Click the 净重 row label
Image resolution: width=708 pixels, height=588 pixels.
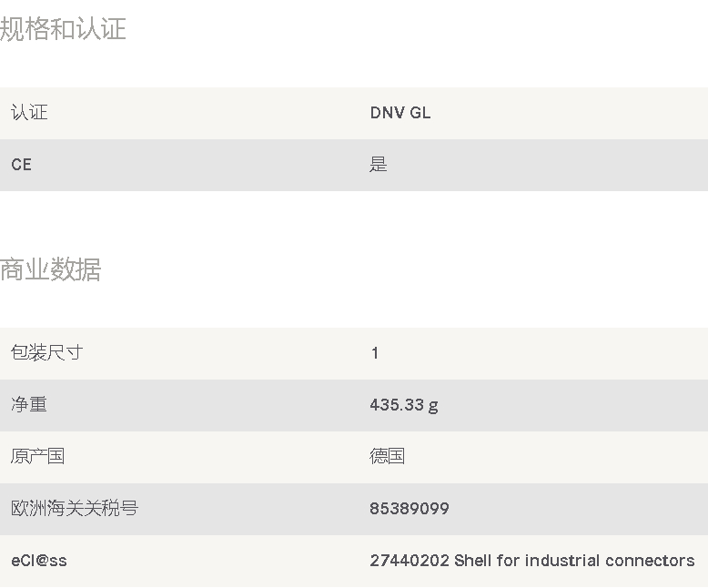tap(29, 405)
